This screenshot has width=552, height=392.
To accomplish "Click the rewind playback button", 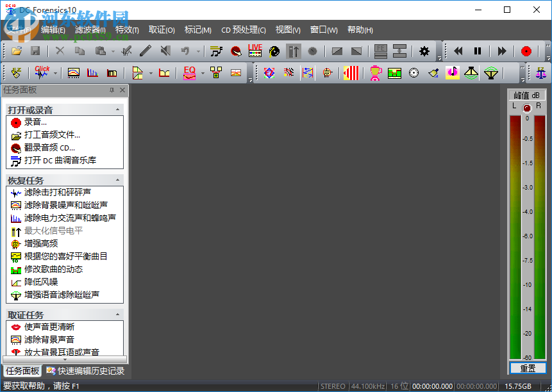I will coord(458,51).
